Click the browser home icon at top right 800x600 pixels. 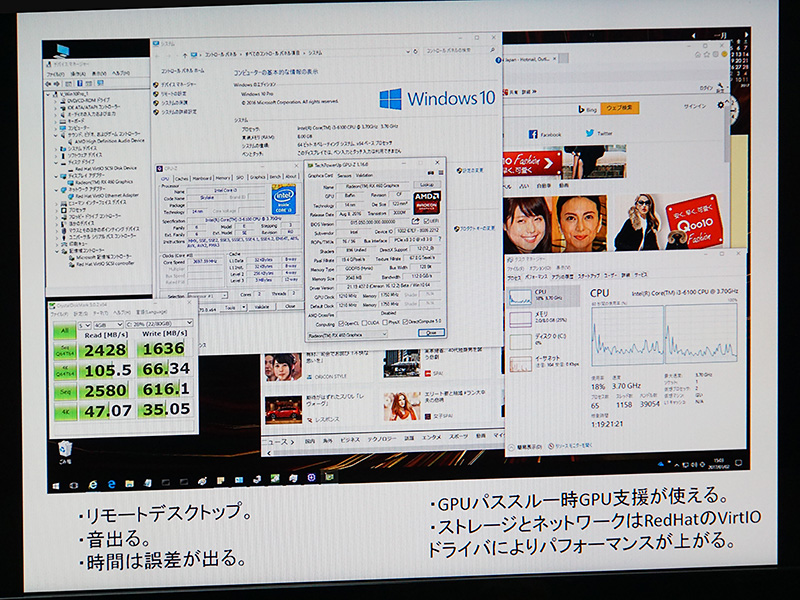[697, 54]
